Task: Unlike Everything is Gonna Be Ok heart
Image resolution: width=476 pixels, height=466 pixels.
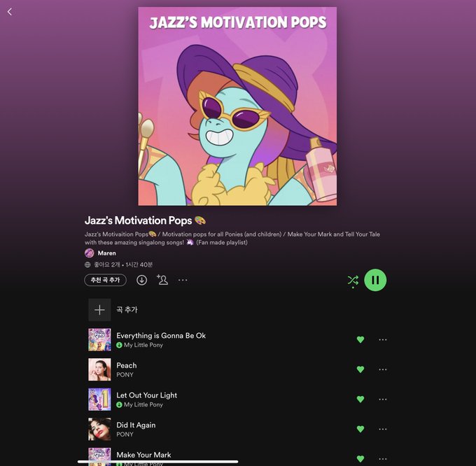Action: (x=360, y=339)
